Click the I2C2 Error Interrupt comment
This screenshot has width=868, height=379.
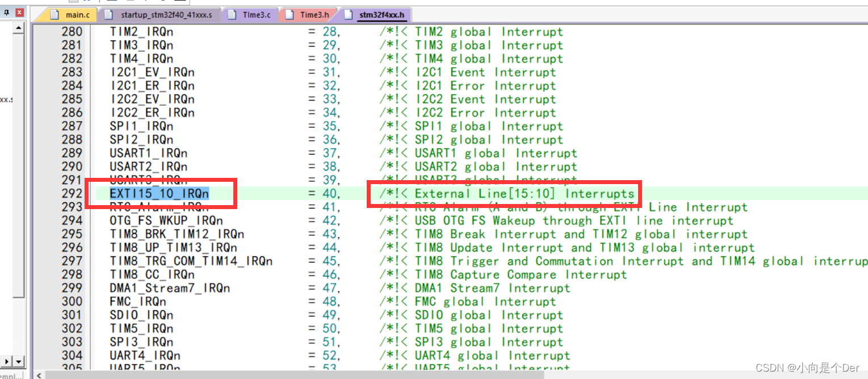pos(468,113)
